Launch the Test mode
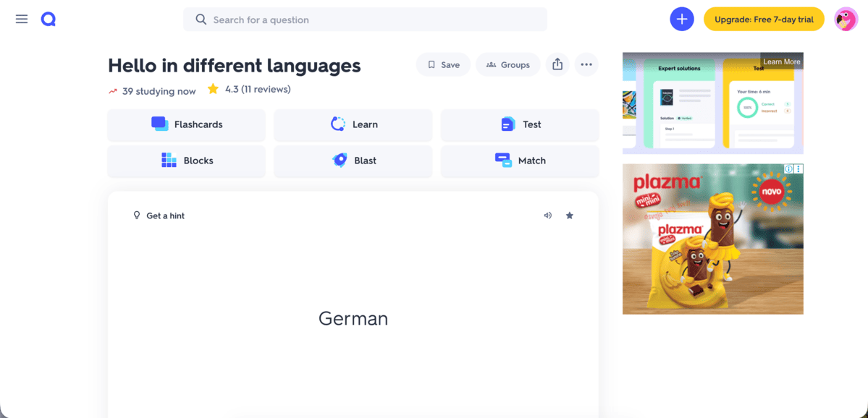This screenshot has width=868, height=418. pyautogui.click(x=519, y=124)
